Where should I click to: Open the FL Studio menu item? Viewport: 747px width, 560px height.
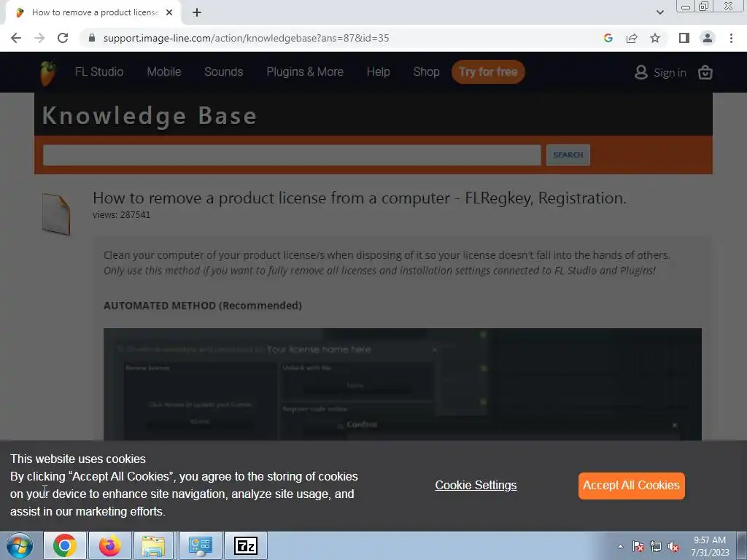point(99,72)
